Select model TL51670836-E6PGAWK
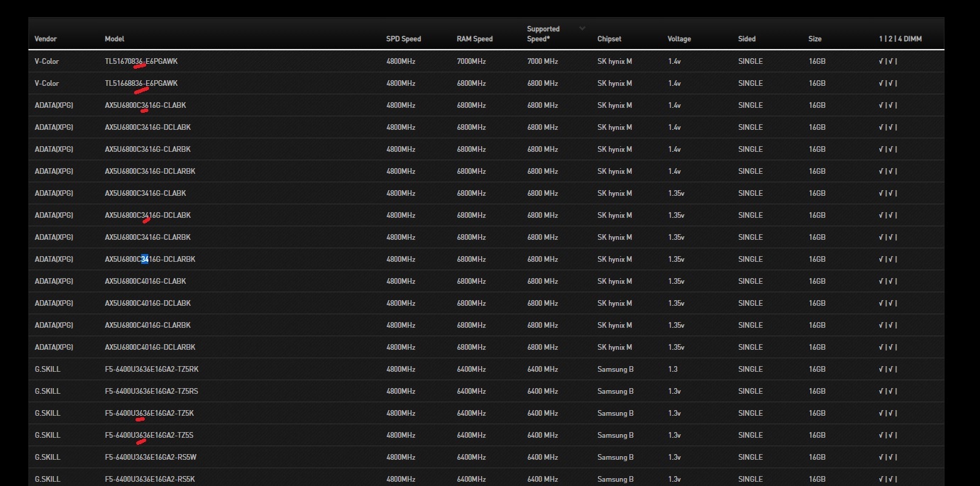The height and width of the screenshot is (486, 980). (141, 62)
